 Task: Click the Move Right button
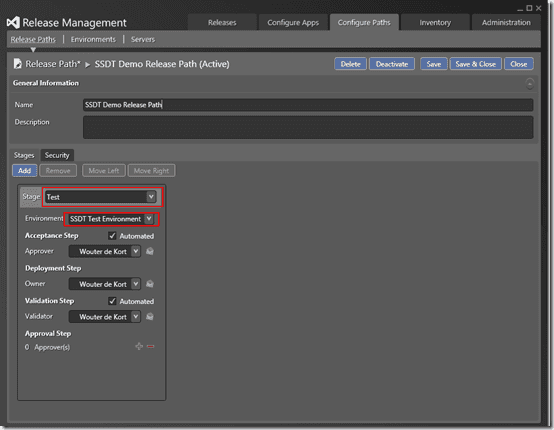tap(151, 171)
